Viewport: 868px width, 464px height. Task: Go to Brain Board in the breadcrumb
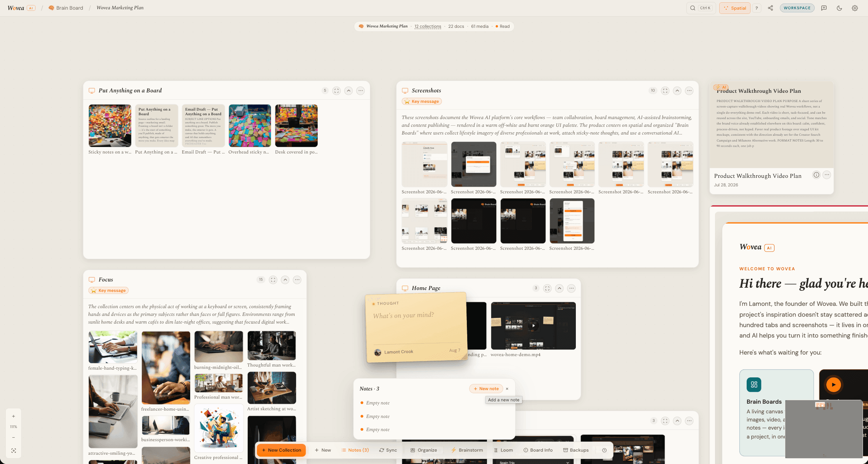pyautogui.click(x=66, y=8)
